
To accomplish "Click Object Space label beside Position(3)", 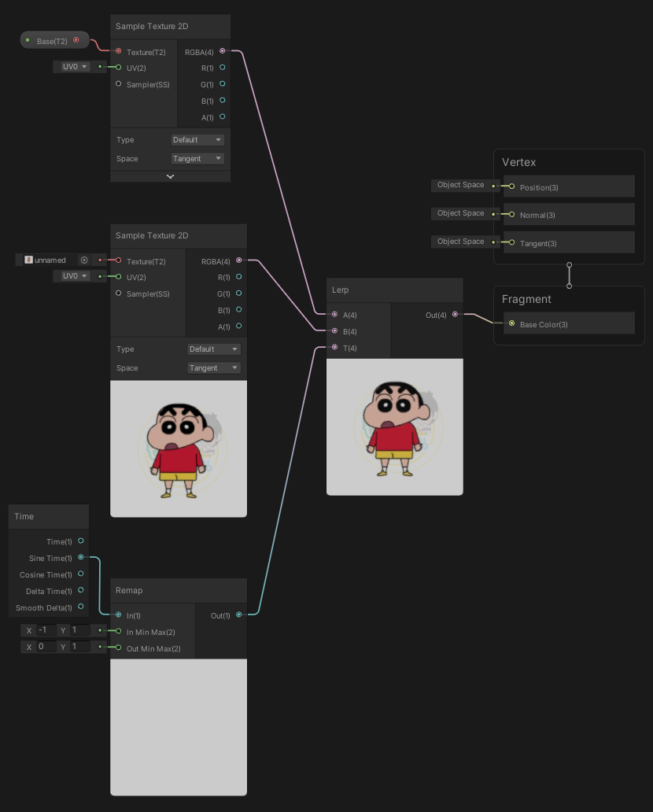I will 460,185.
